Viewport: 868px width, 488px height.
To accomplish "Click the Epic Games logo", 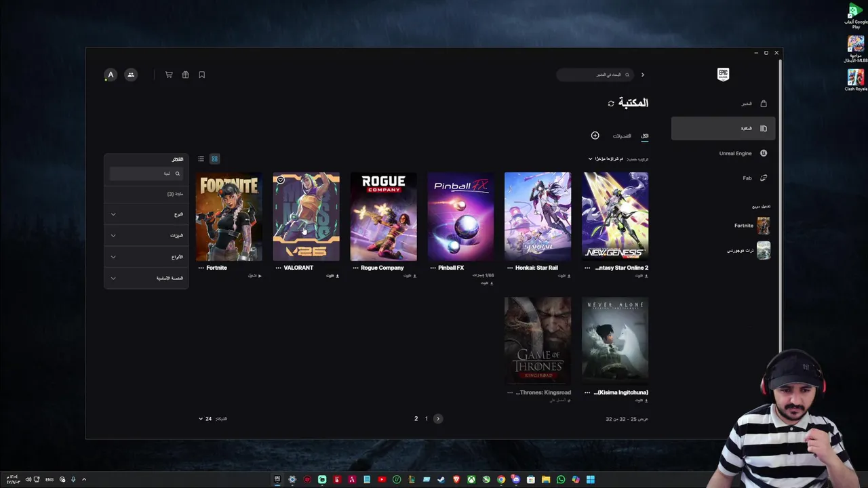I will [723, 75].
